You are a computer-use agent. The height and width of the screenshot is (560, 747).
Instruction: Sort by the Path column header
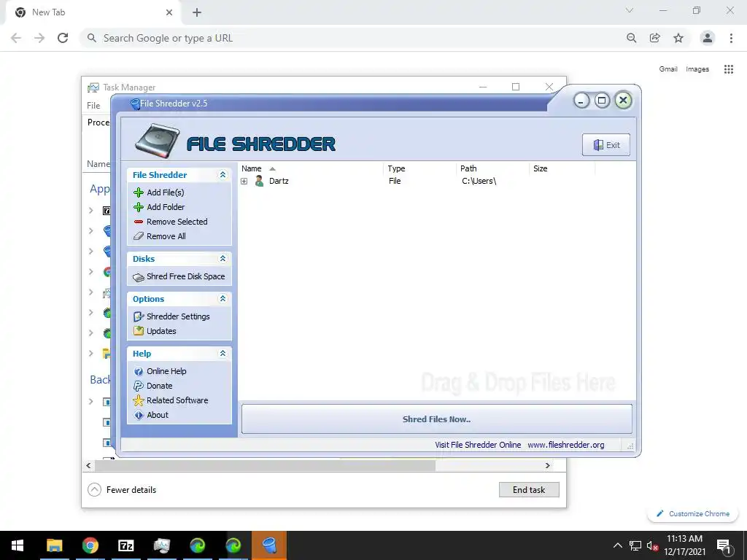492,168
